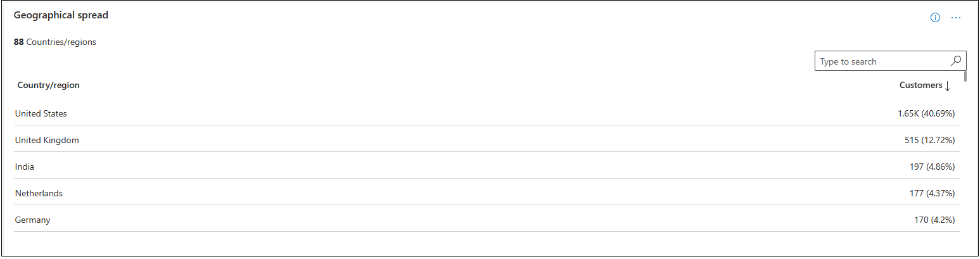Sort by the Country/region column header
Screen dimensions: 980x259
pos(49,85)
